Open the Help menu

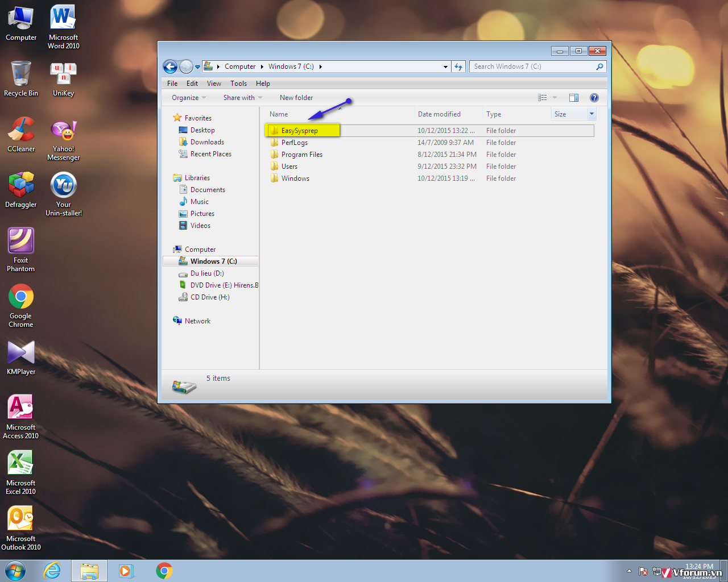pos(263,84)
